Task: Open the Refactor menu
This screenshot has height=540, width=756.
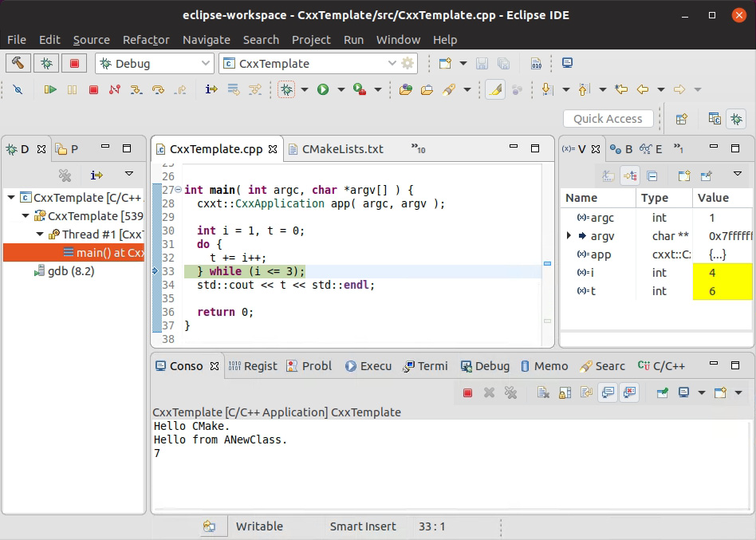Action: [x=146, y=40]
